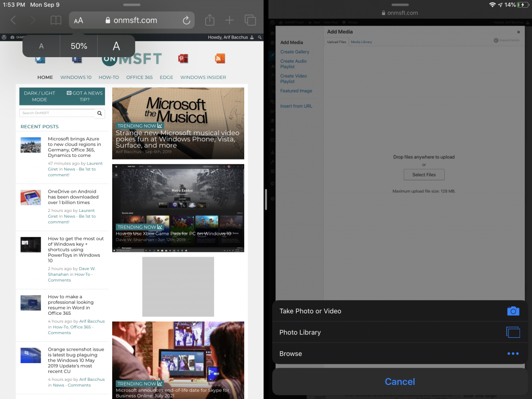Image resolution: width=532 pixels, height=399 pixels.
Task: Increase text size with large A
Action: [116, 46]
